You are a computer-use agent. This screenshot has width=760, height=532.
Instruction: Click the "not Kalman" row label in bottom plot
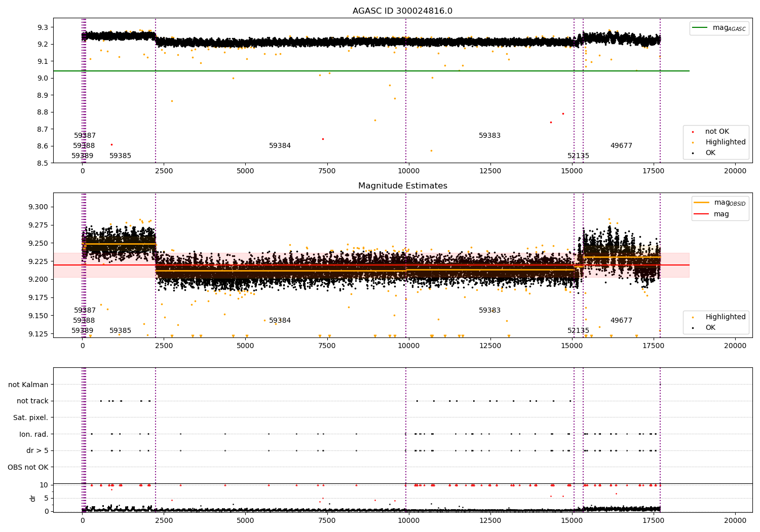[x=28, y=385]
